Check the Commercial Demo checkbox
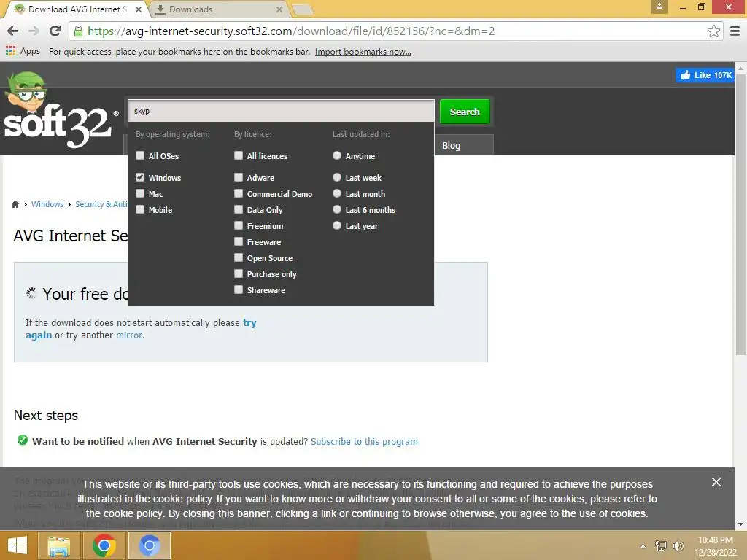 click(x=239, y=193)
